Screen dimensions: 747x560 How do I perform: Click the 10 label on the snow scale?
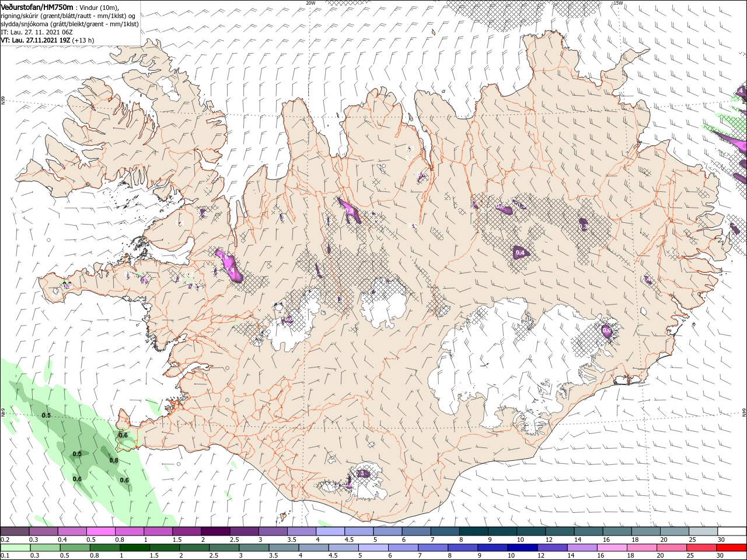(519, 540)
